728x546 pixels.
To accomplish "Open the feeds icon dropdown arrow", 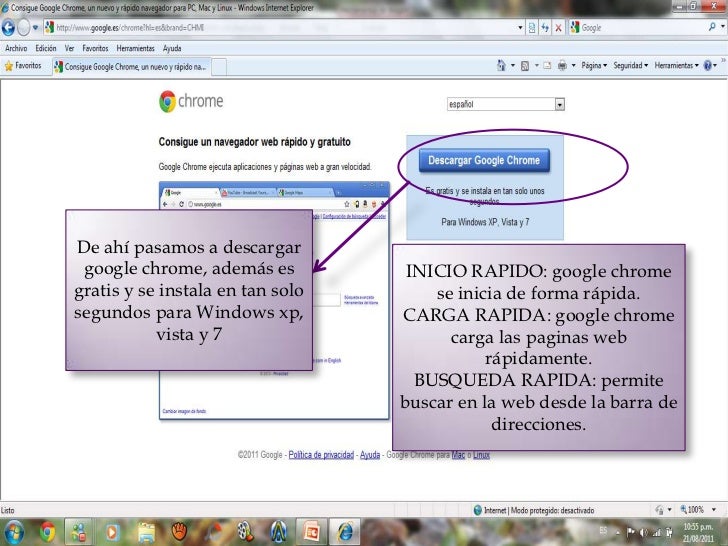I will 536,65.
